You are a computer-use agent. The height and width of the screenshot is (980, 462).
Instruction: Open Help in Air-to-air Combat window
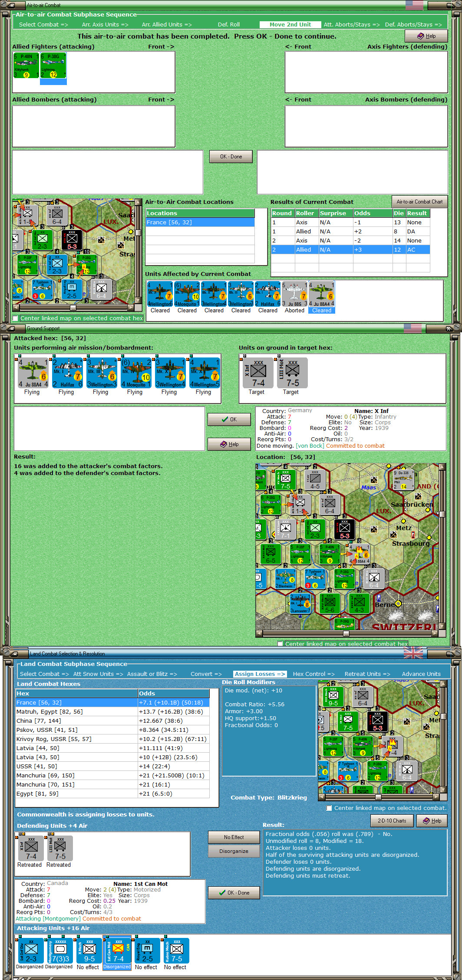(426, 36)
